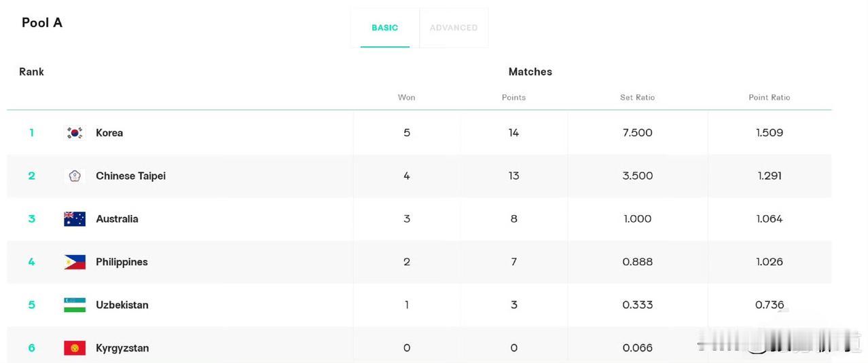This screenshot has width=868, height=363.
Task: Open the Chinese Taipei team link
Action: pos(130,176)
